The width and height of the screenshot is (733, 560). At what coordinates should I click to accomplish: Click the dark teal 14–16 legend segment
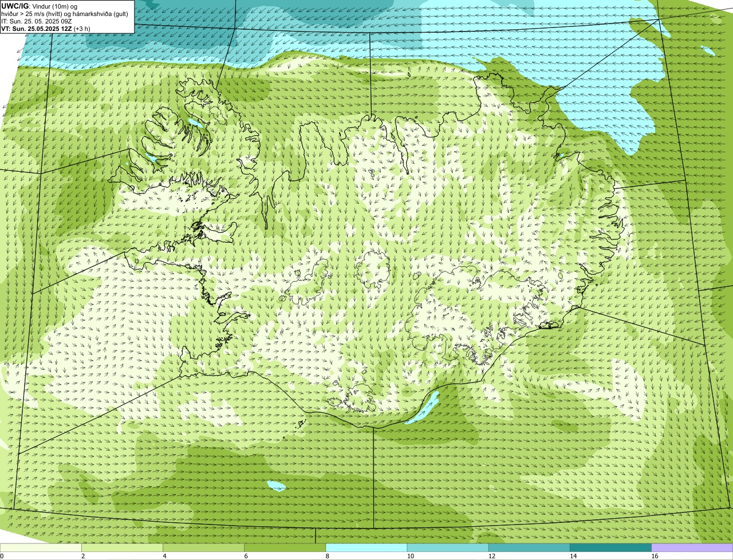[x=611, y=547]
